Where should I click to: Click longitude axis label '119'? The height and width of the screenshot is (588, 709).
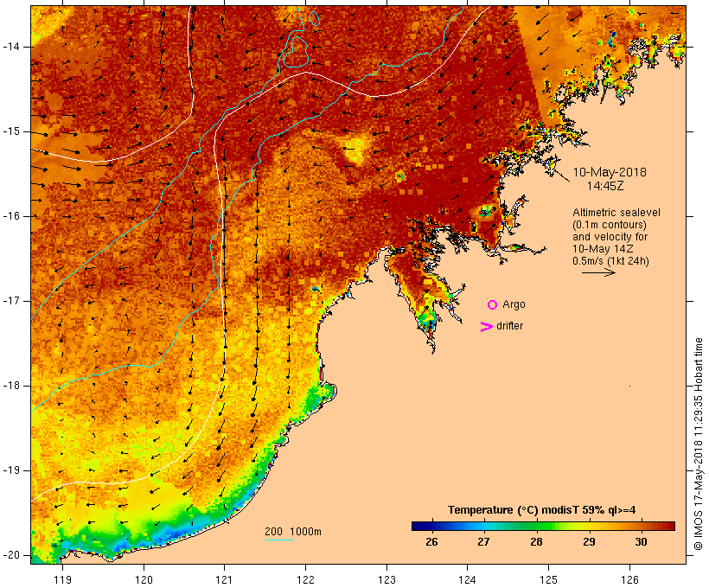coord(62,579)
